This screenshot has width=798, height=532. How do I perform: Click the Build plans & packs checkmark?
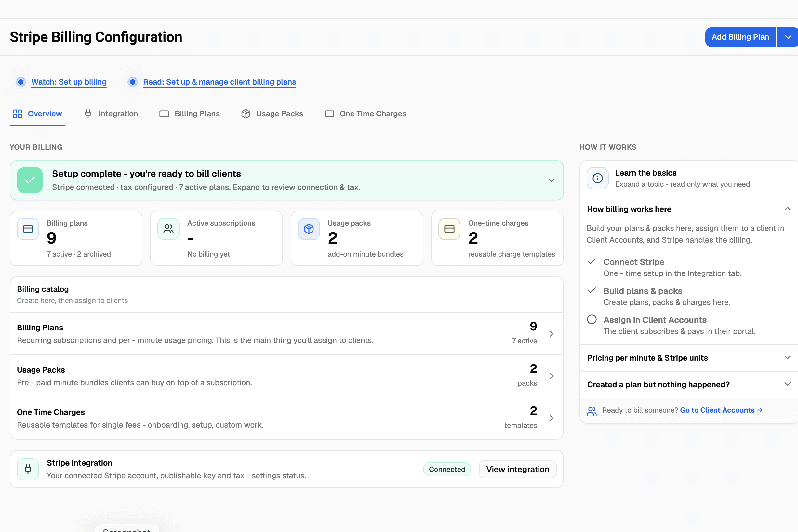[x=592, y=290]
